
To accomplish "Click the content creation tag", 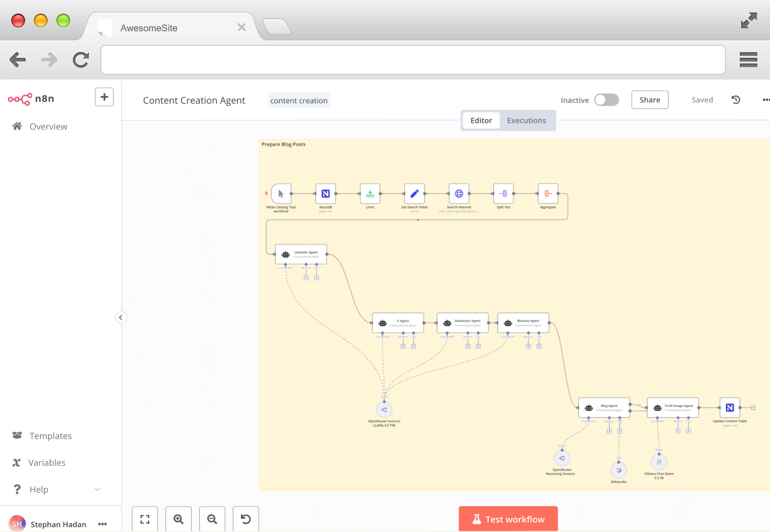I will pyautogui.click(x=298, y=100).
